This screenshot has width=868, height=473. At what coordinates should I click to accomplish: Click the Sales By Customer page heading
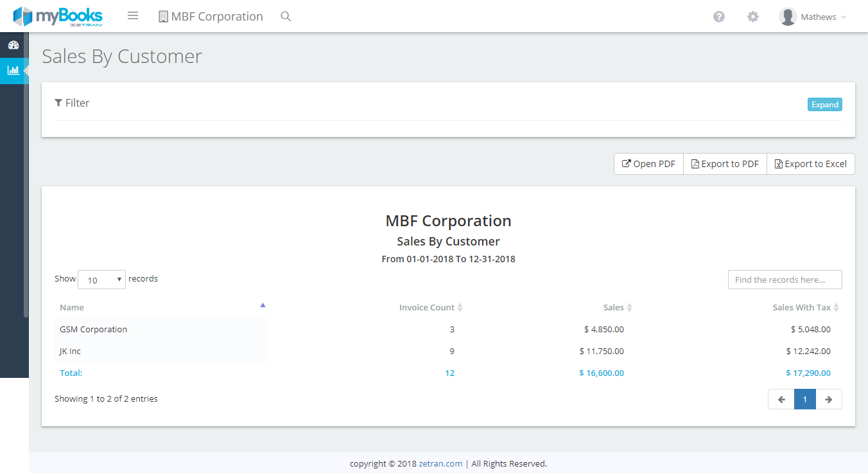122,57
